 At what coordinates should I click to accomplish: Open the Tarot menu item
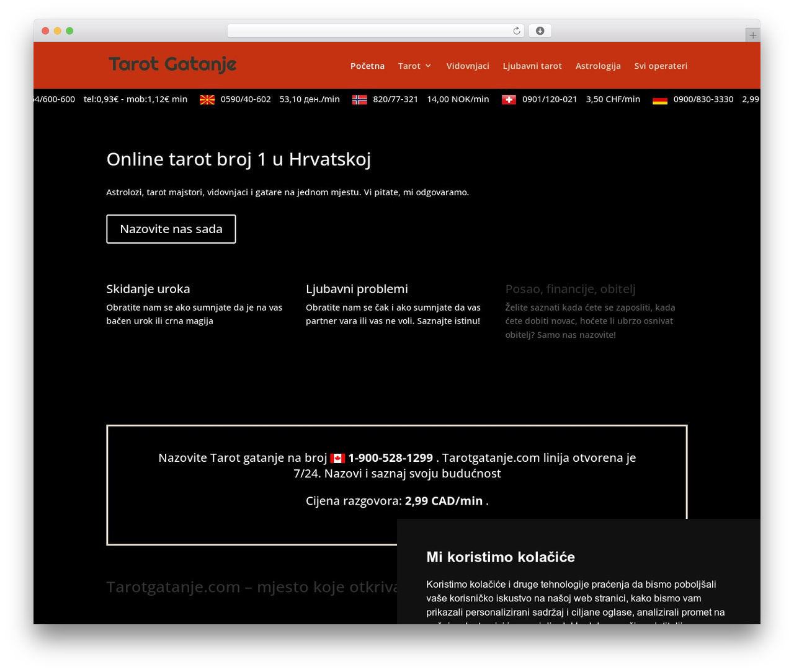tap(409, 66)
